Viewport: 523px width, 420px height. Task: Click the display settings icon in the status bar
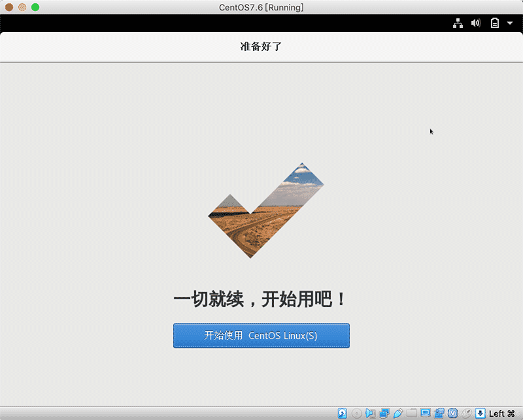[427, 413]
